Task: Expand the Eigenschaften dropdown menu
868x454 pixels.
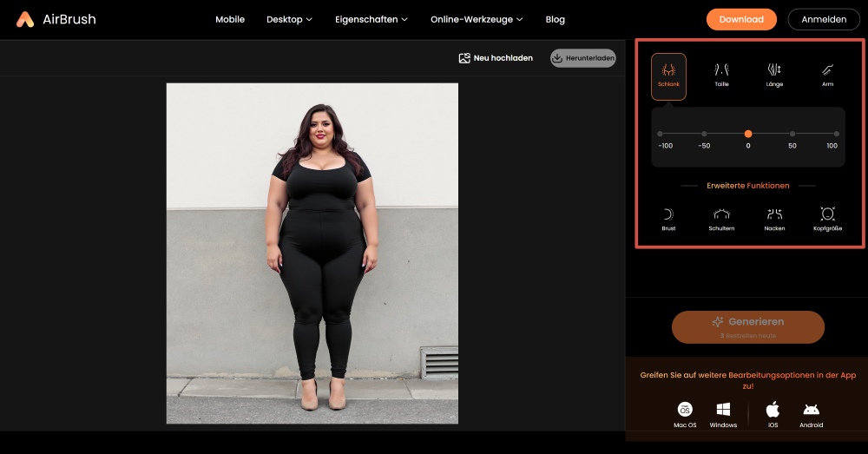Action: [x=371, y=19]
